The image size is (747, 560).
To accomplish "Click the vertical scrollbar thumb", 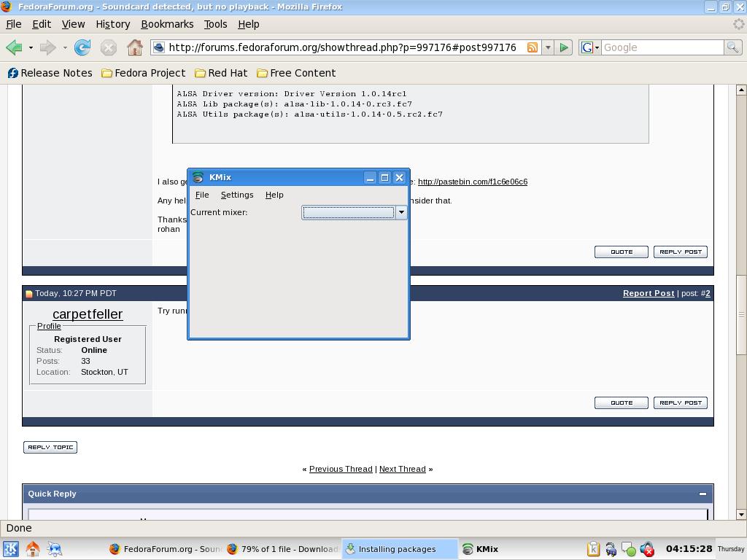I will coord(741,314).
